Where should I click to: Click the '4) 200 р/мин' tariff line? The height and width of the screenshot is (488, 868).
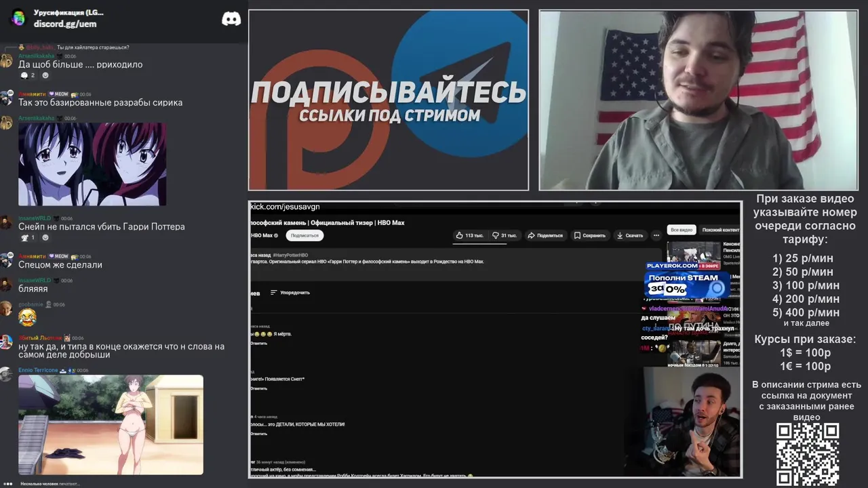pos(806,299)
